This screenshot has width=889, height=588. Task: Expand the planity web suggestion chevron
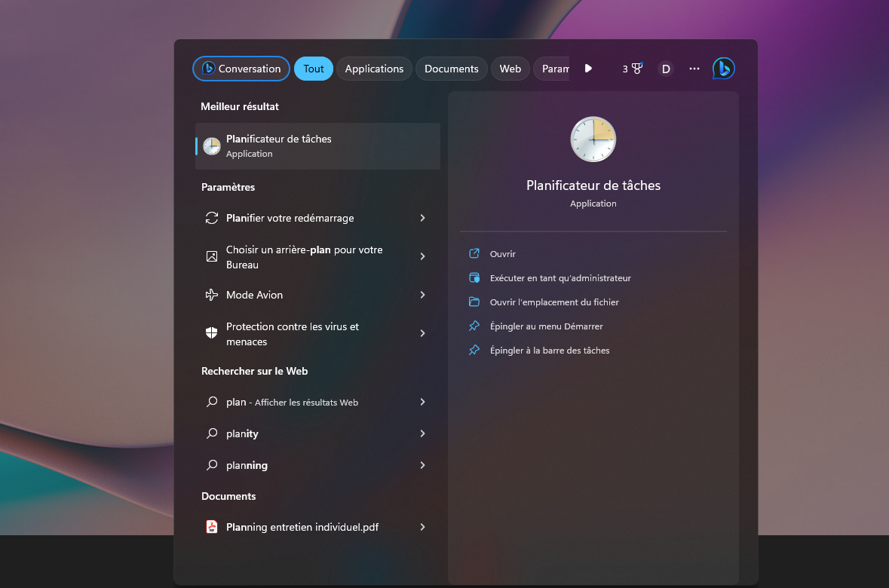pos(422,433)
